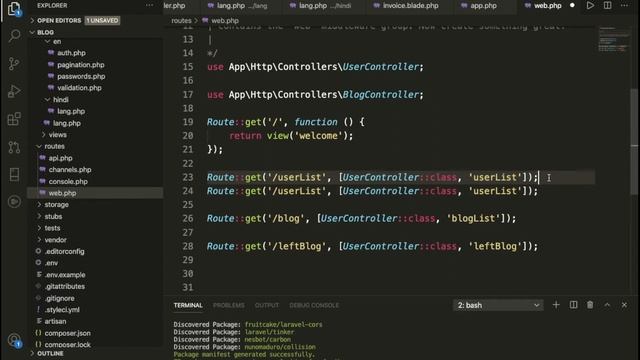The image size is (640, 360).
Task: Open channels.php in routes folder
Action: 70,169
